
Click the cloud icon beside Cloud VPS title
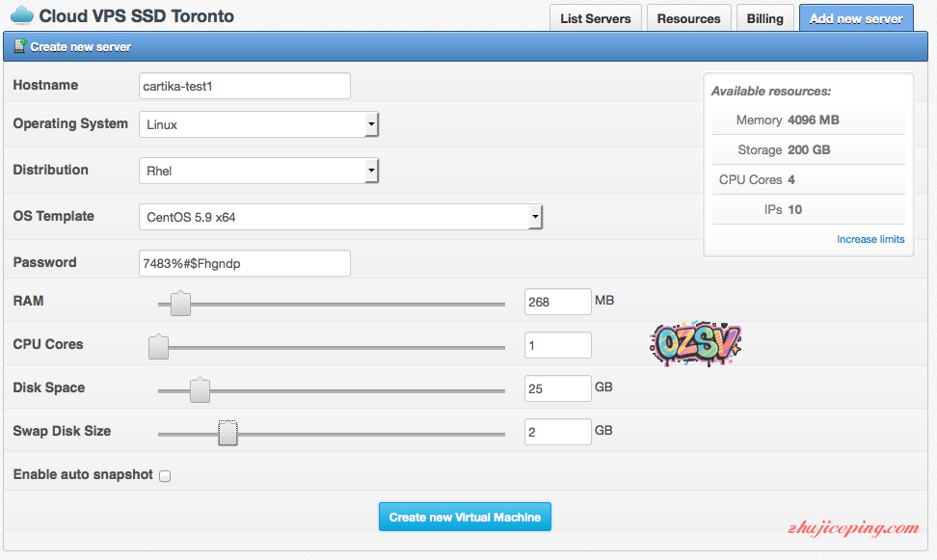[x=20, y=16]
